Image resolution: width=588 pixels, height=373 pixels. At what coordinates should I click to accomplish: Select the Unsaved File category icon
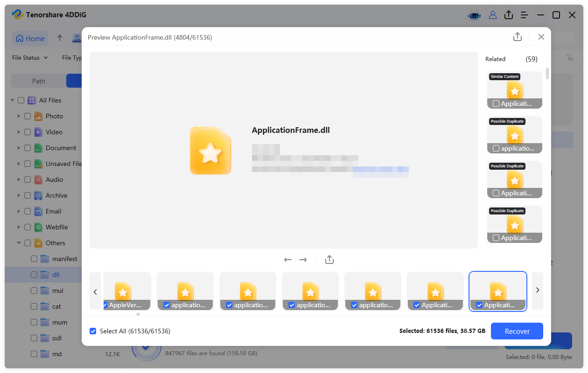coord(38,164)
